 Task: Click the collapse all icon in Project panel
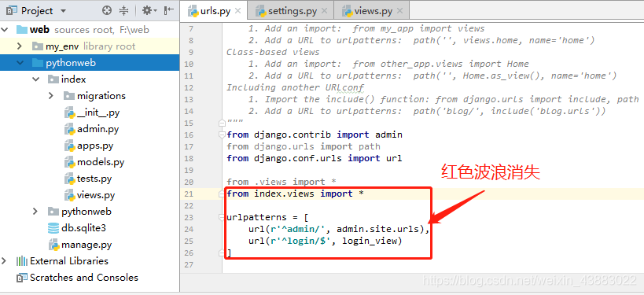pyautogui.click(x=124, y=11)
